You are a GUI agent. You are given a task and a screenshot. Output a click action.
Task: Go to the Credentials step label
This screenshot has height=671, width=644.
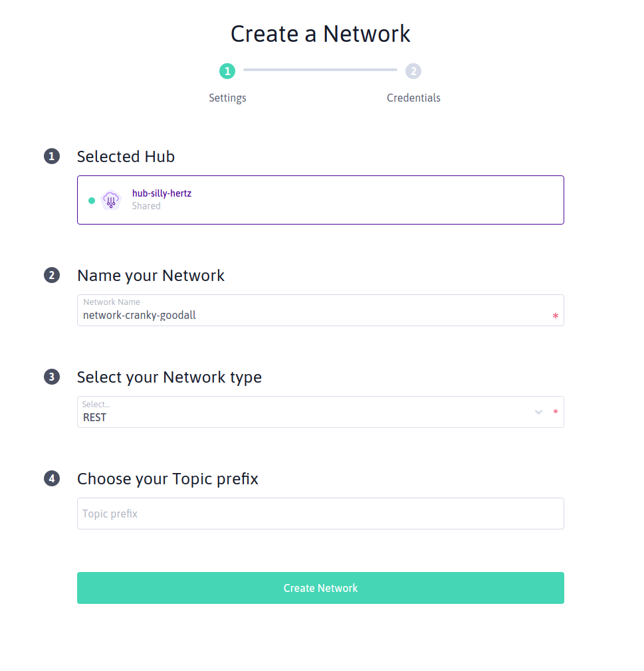tap(413, 98)
